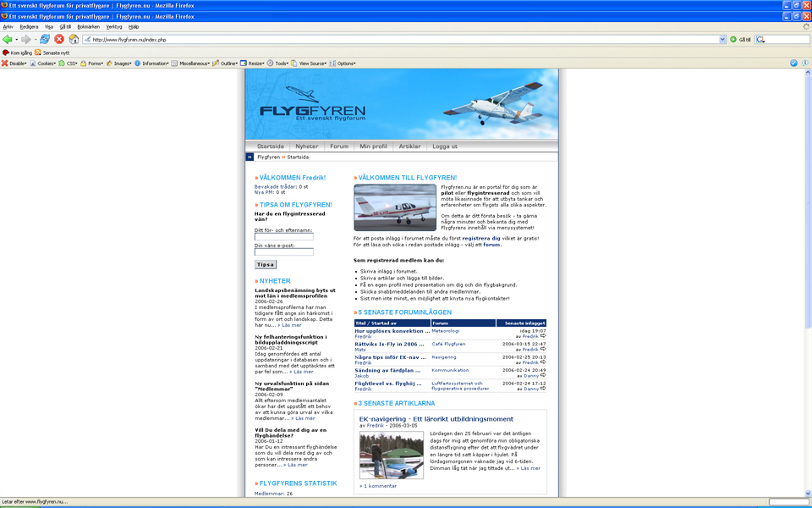Viewport: 812px width, 508px height.
Task: Go to the browser Home page icon
Action: point(74,40)
